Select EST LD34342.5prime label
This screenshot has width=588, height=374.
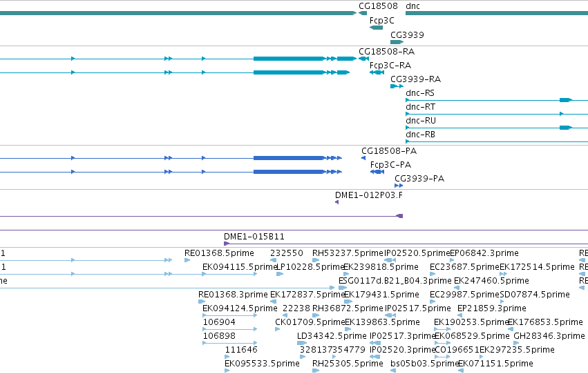(332, 337)
